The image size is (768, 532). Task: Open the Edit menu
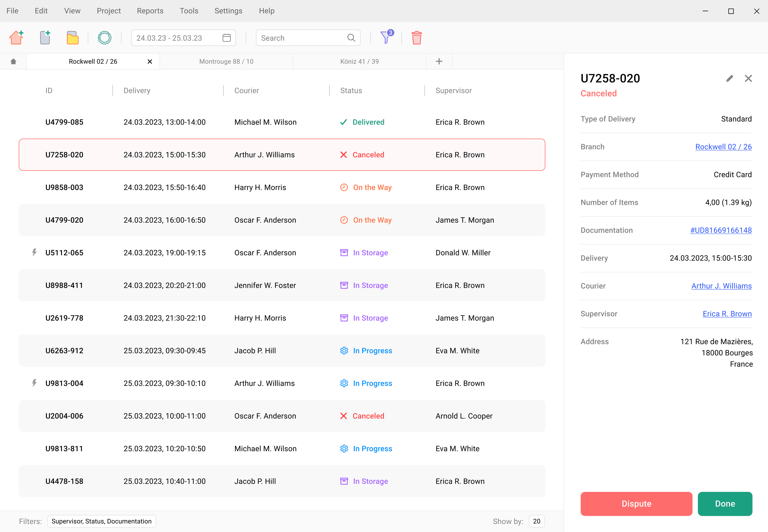[41, 11]
